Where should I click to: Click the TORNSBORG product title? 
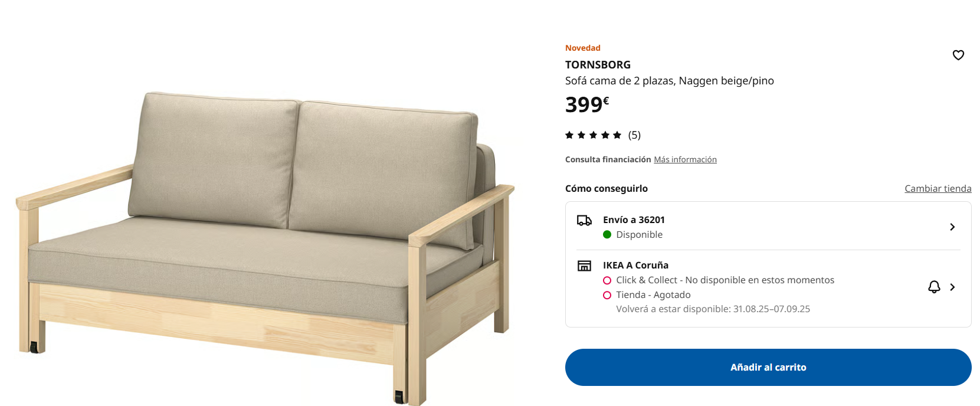598,64
